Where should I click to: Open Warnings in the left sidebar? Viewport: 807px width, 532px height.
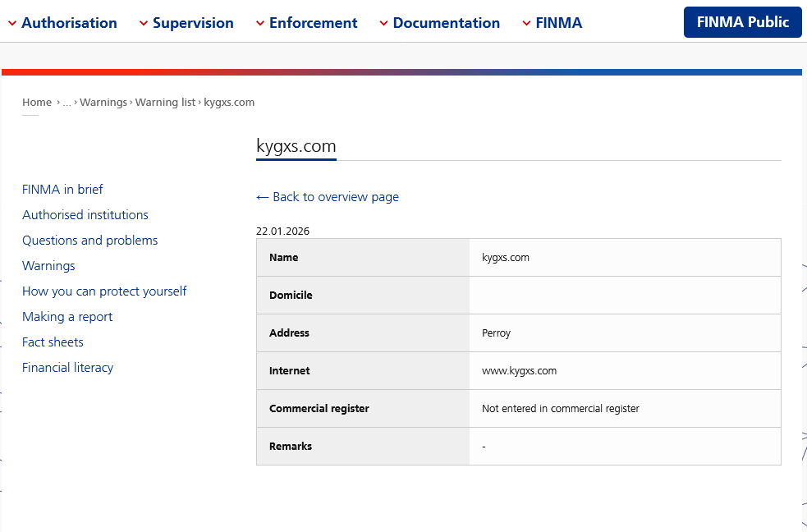(48, 266)
